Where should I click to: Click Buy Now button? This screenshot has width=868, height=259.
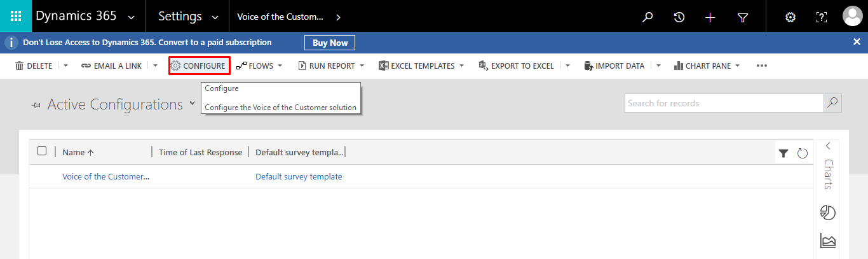pyautogui.click(x=330, y=43)
